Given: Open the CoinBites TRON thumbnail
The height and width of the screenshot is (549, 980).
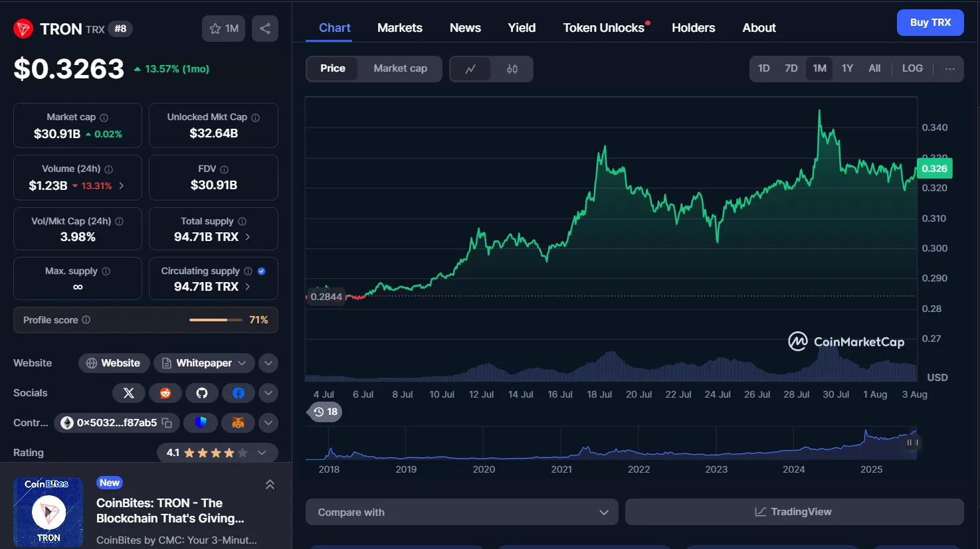Looking at the screenshot, I should [49, 512].
